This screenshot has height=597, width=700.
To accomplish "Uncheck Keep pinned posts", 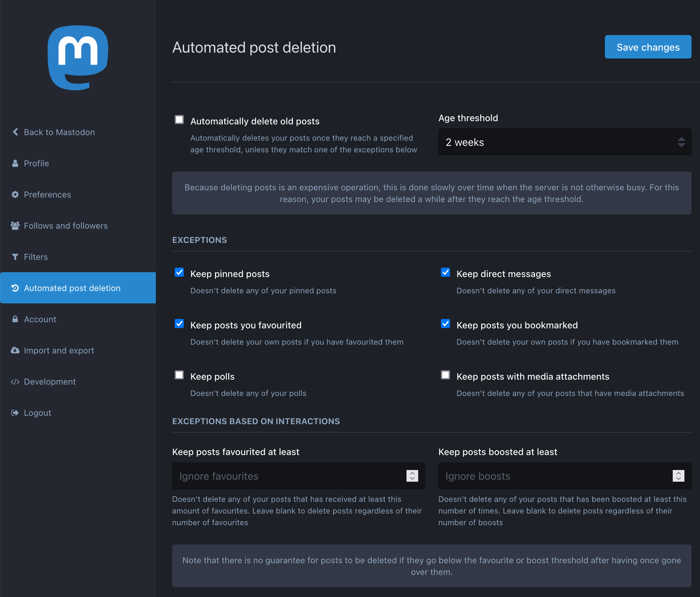I will tap(179, 273).
